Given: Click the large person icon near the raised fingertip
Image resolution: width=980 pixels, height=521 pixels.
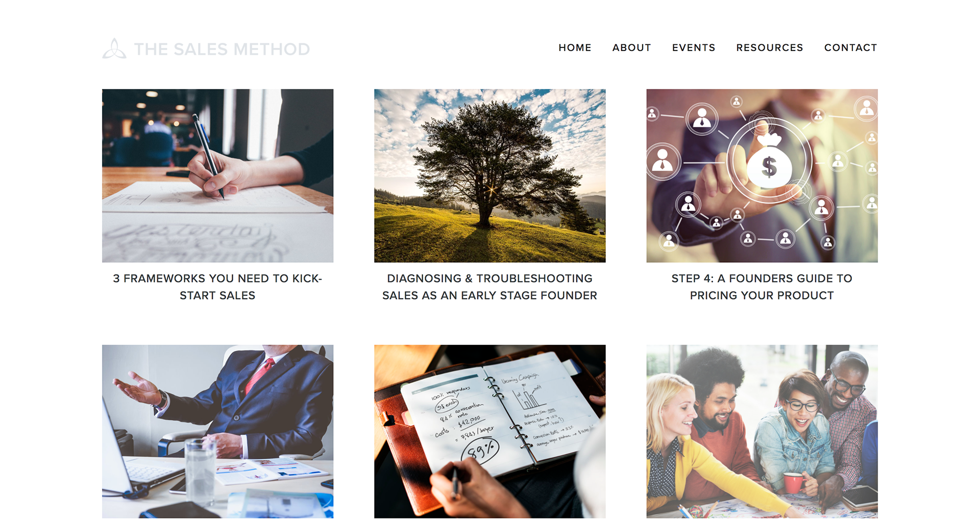Looking at the screenshot, I should click(x=702, y=119).
